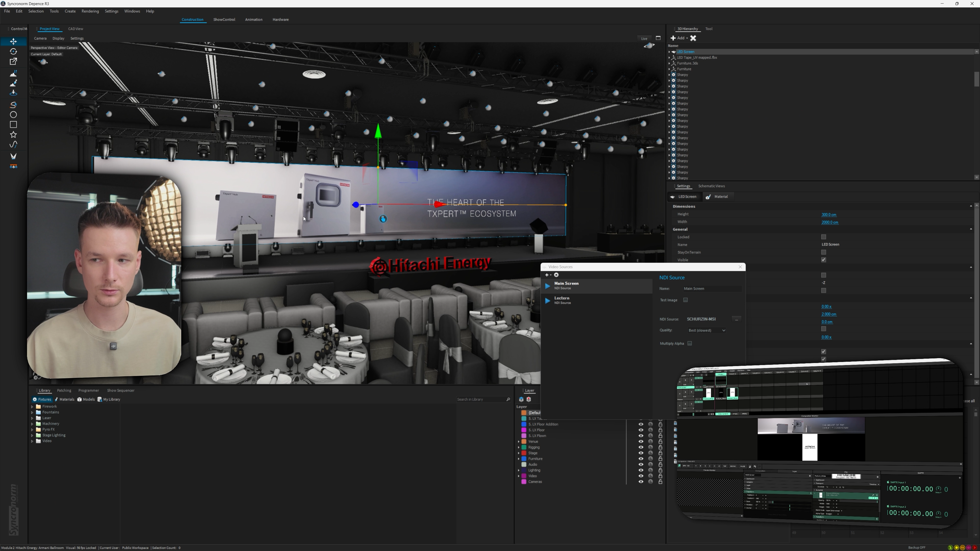Click the lock icon for Cameras layer
Screen dimensions: 980x551
pos(660,482)
